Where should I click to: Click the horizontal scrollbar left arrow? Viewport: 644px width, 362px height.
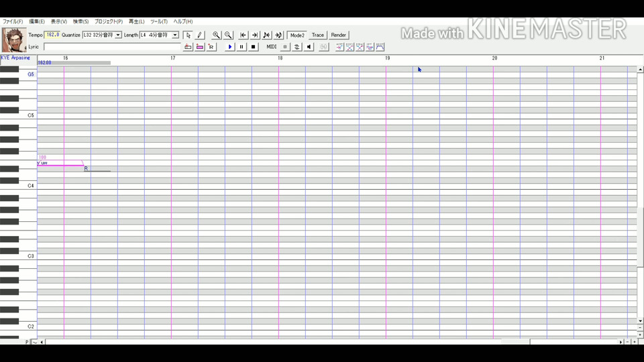point(42,342)
